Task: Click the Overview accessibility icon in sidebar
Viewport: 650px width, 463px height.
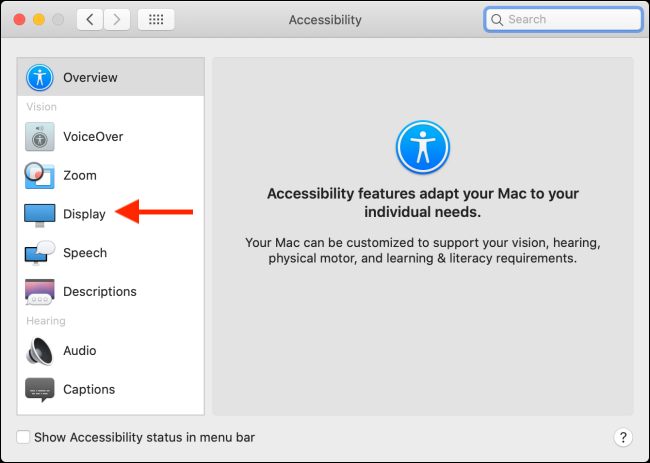Action: point(39,78)
